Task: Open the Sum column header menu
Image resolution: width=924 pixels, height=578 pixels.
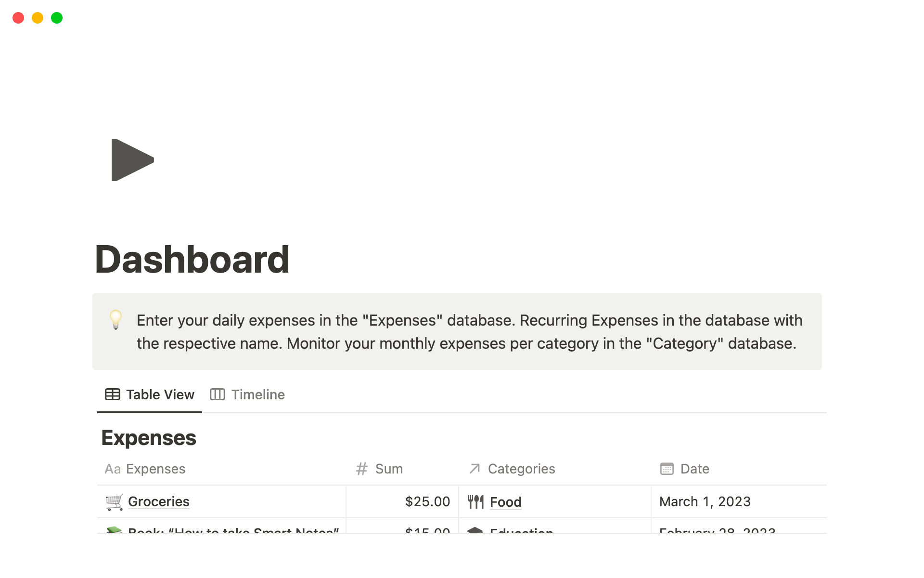Action: click(389, 469)
